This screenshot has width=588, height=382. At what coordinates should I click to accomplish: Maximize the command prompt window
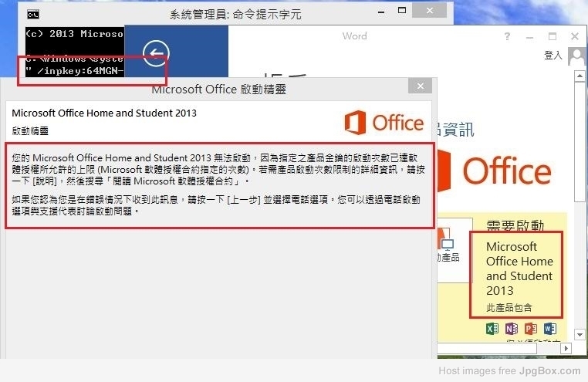(x=402, y=11)
